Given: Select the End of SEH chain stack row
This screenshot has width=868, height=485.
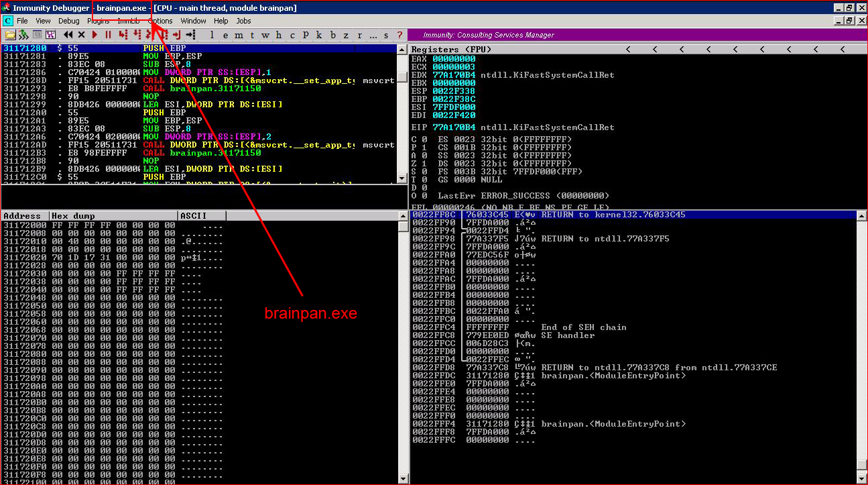Looking at the screenshot, I should point(633,327).
